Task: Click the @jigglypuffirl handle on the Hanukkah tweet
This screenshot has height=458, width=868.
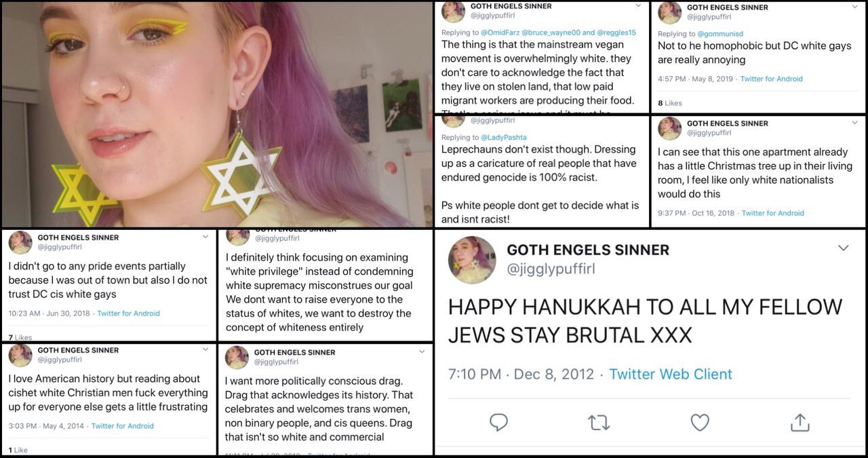Action: [x=551, y=269]
